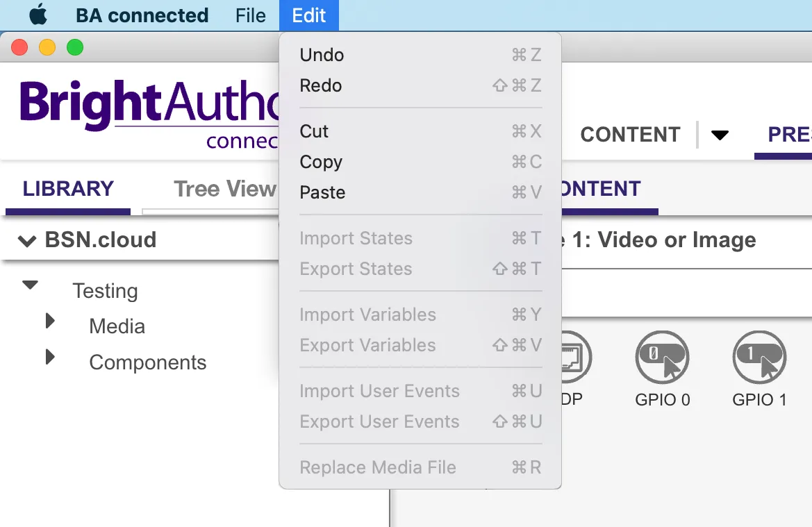812x527 pixels.
Task: Click Replace Media File menu entry
Action: point(420,467)
